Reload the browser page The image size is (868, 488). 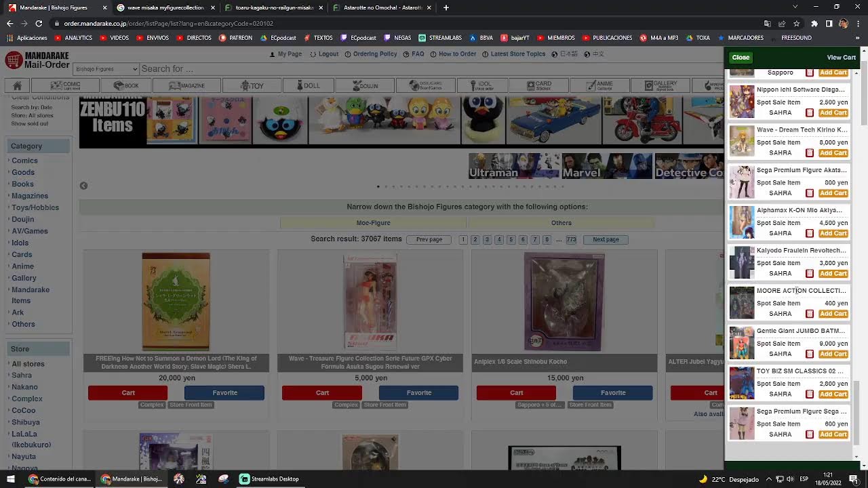(39, 23)
